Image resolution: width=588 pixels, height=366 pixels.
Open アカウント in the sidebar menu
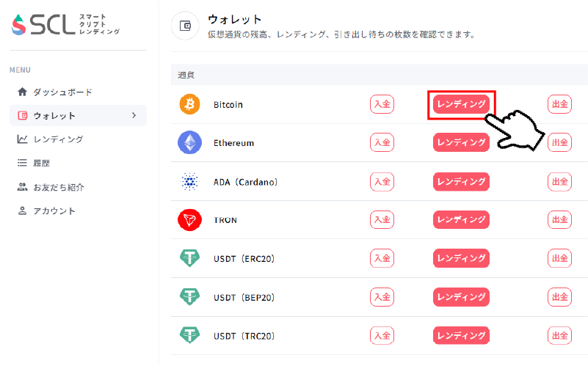54,211
